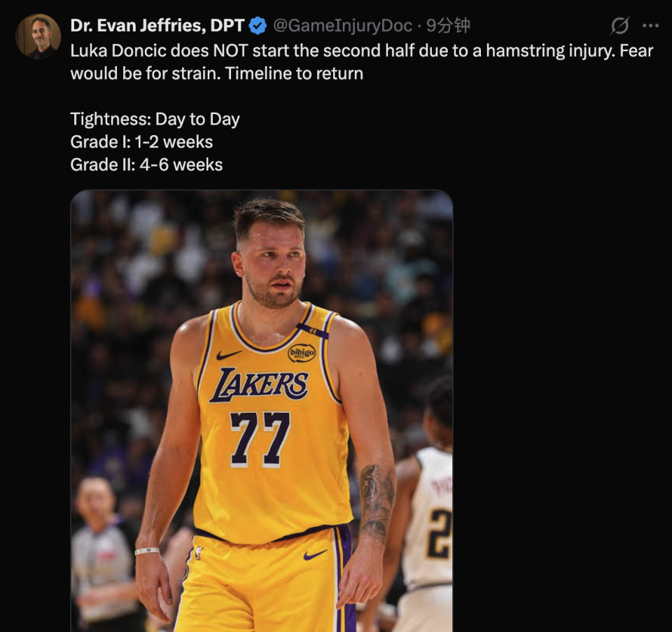Open the post via the 9分钟 timestamp
672x632 pixels.
click(x=448, y=26)
